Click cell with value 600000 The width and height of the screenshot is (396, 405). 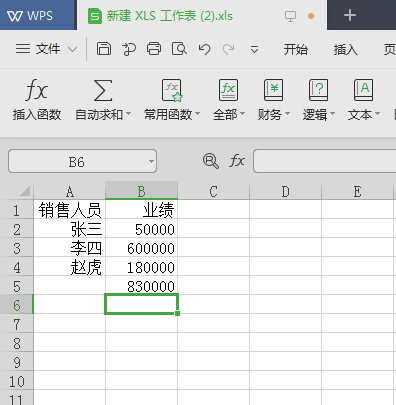[x=141, y=248]
